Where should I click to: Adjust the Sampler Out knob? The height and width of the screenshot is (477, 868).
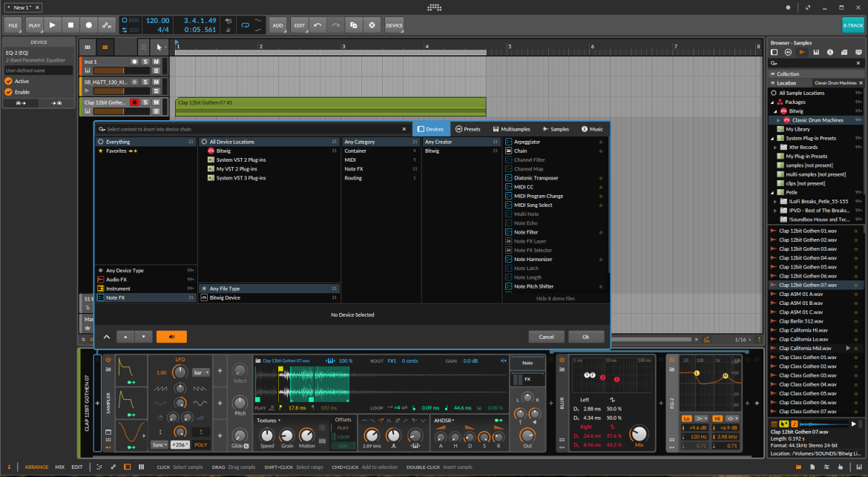pos(527,435)
